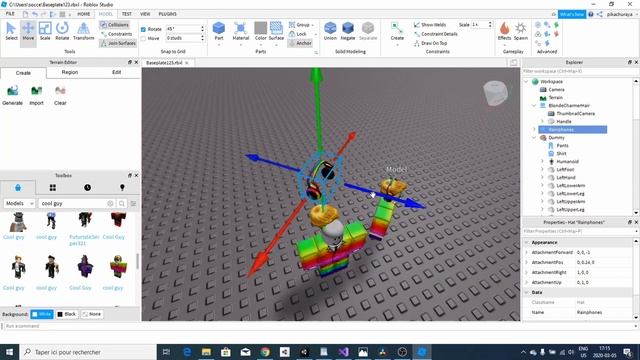Open the Color picker in Parts
This screenshot has height=360, width=640.
[x=260, y=31]
